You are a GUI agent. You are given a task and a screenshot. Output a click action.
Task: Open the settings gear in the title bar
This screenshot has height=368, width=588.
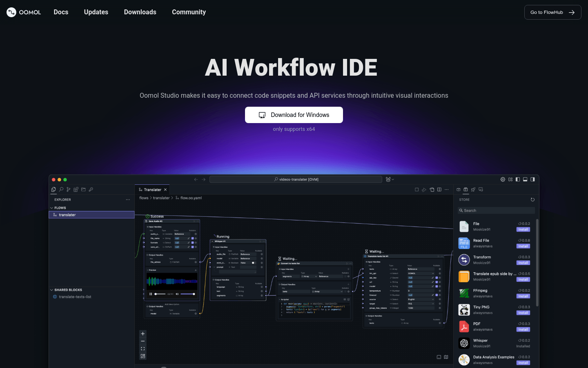[503, 180]
